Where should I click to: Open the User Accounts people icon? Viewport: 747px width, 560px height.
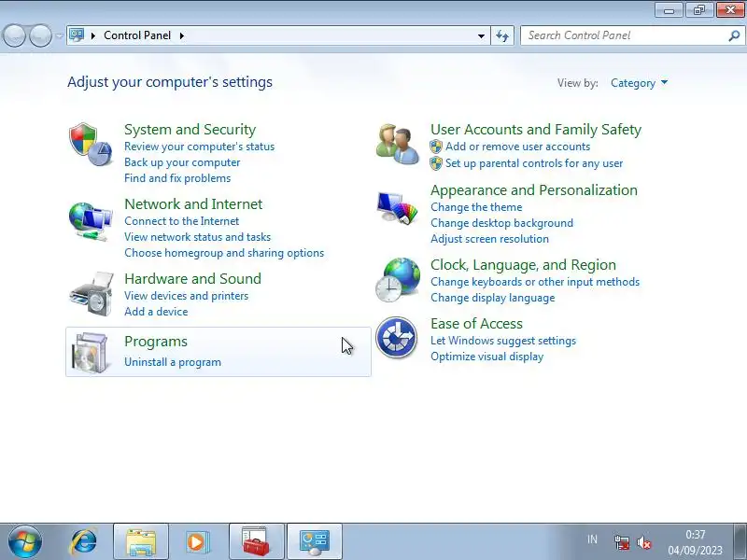click(x=398, y=145)
